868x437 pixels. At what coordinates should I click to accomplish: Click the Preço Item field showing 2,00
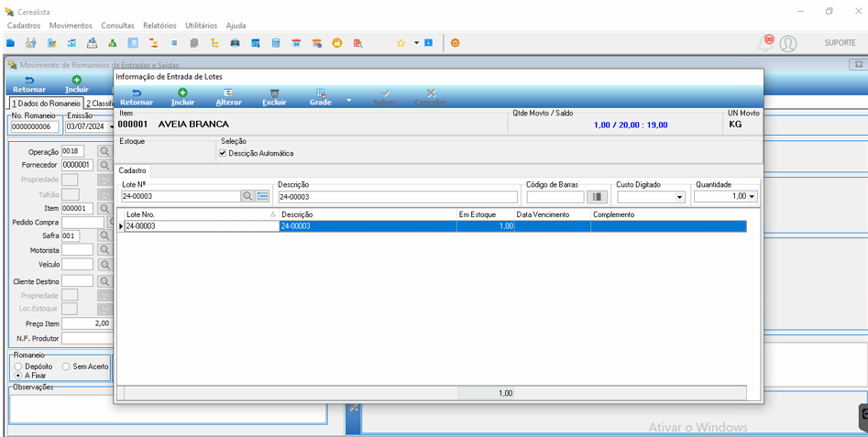[x=86, y=323]
